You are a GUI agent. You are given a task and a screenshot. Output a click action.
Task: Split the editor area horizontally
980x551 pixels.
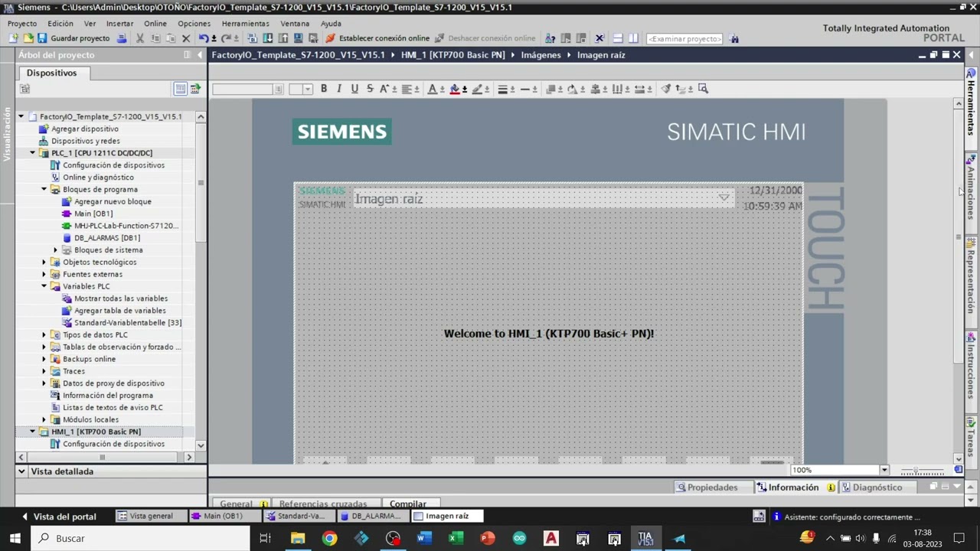[x=618, y=38]
